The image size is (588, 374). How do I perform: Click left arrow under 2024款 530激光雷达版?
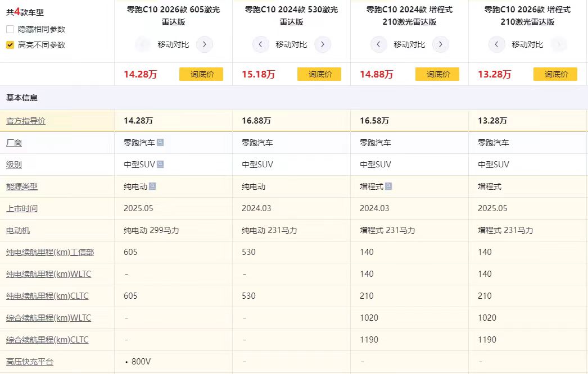point(261,44)
